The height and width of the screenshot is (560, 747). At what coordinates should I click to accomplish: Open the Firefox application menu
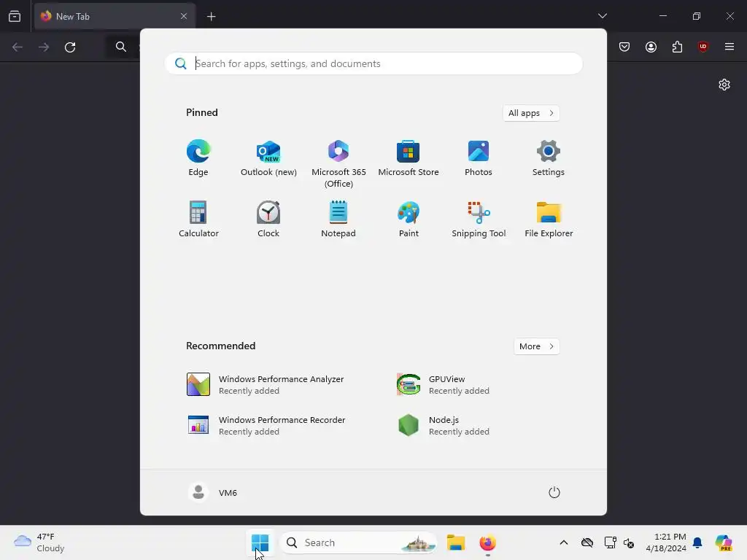point(729,47)
